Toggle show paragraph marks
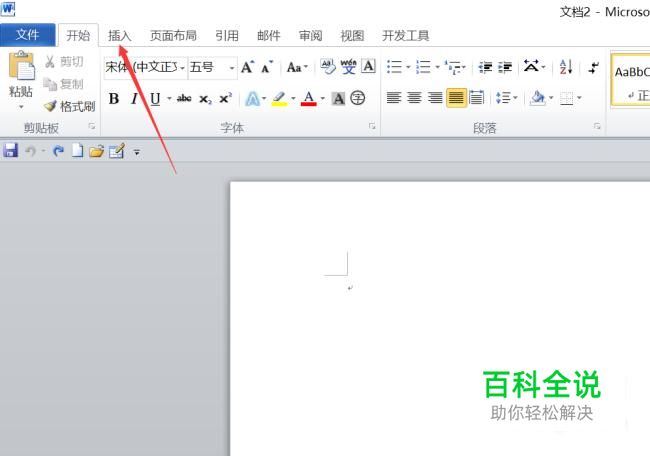Viewport: 650px width, 456px height. [x=594, y=67]
